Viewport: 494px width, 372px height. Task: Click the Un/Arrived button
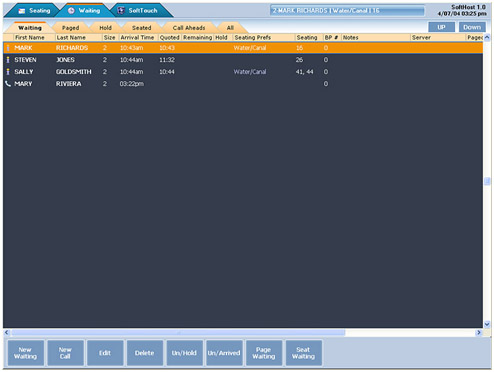(224, 353)
